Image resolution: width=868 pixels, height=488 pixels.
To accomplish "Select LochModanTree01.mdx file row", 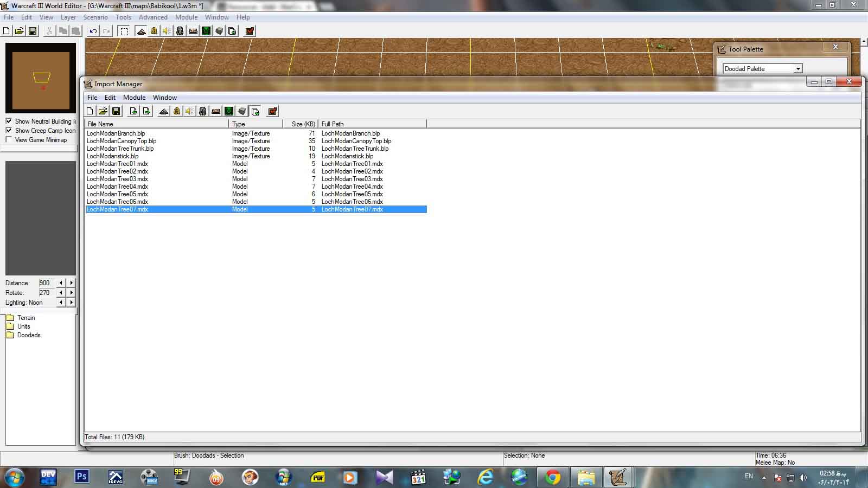I will click(256, 164).
